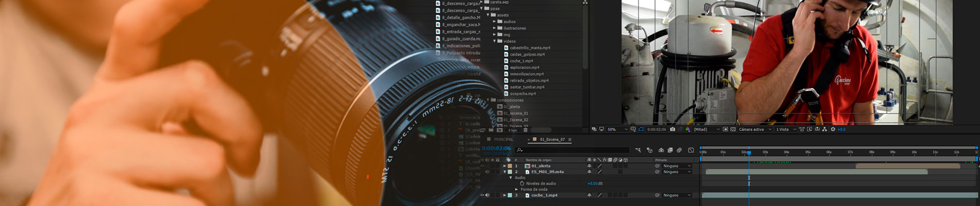Click the show channel RGB color icon

tap(688, 129)
